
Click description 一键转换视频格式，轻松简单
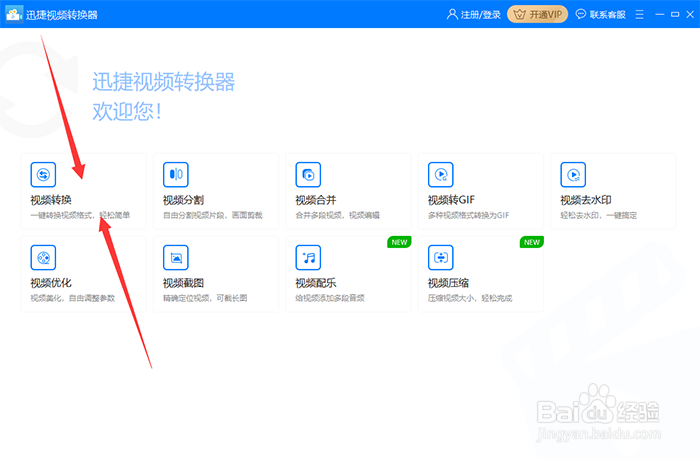(x=80, y=215)
